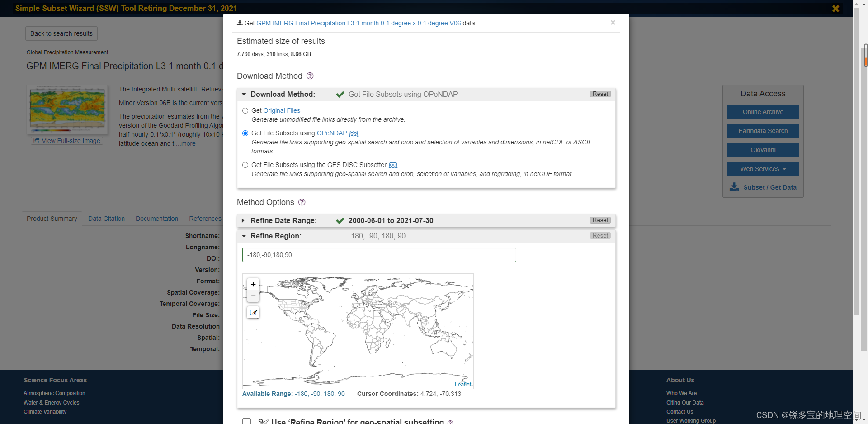The width and height of the screenshot is (868, 424).
Task: Open Climate Variability footer link
Action: tap(45, 412)
